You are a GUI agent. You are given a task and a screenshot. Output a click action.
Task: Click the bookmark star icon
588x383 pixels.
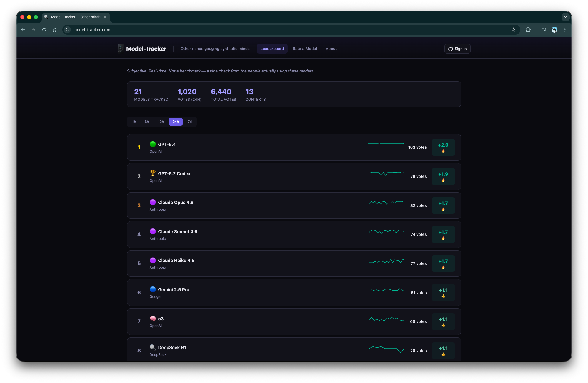(x=513, y=30)
